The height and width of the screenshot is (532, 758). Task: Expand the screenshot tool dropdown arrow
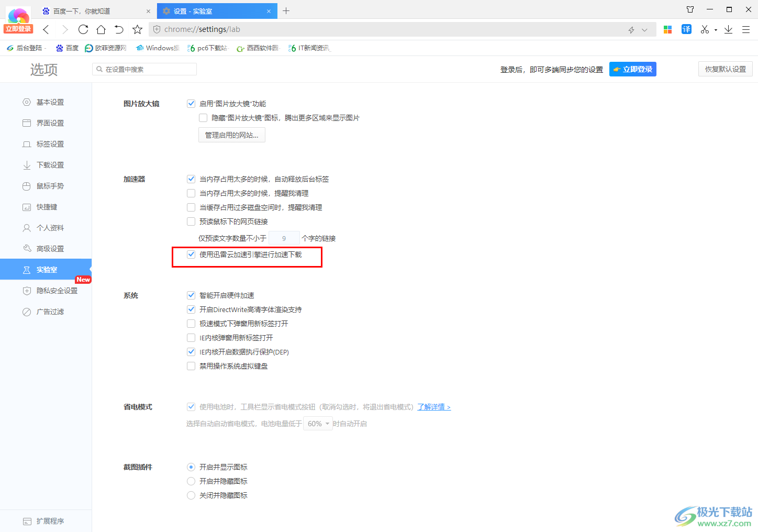(x=716, y=30)
